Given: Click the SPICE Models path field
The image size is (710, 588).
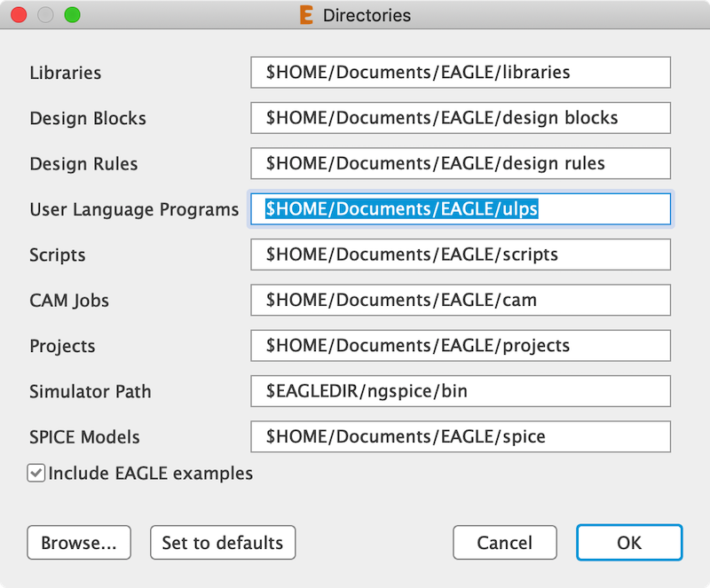Looking at the screenshot, I should pyautogui.click(x=461, y=437).
